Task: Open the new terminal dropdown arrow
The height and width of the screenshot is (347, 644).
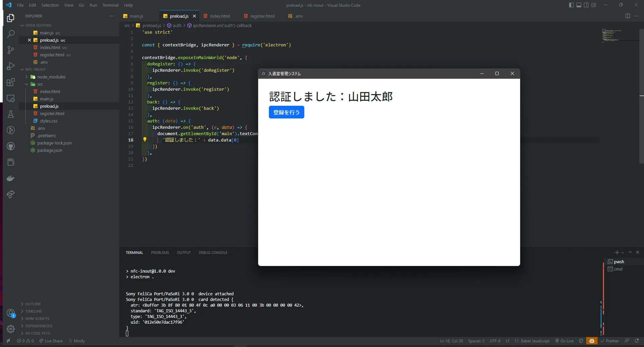Action: [x=623, y=253]
